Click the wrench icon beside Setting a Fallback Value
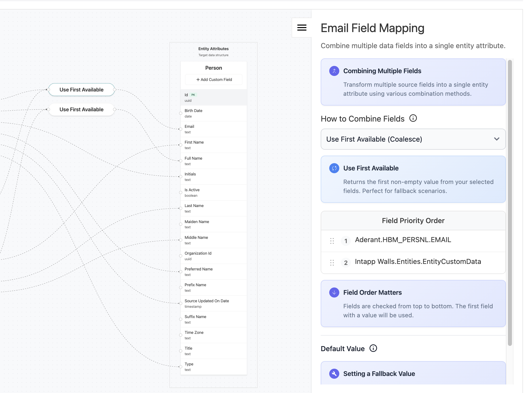This screenshot has width=532, height=393. point(334,374)
